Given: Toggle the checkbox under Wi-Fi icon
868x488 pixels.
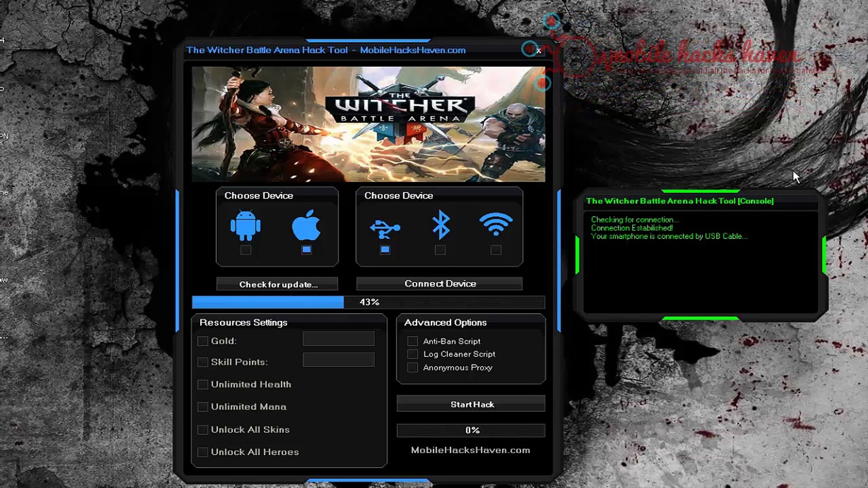Looking at the screenshot, I should coord(496,250).
